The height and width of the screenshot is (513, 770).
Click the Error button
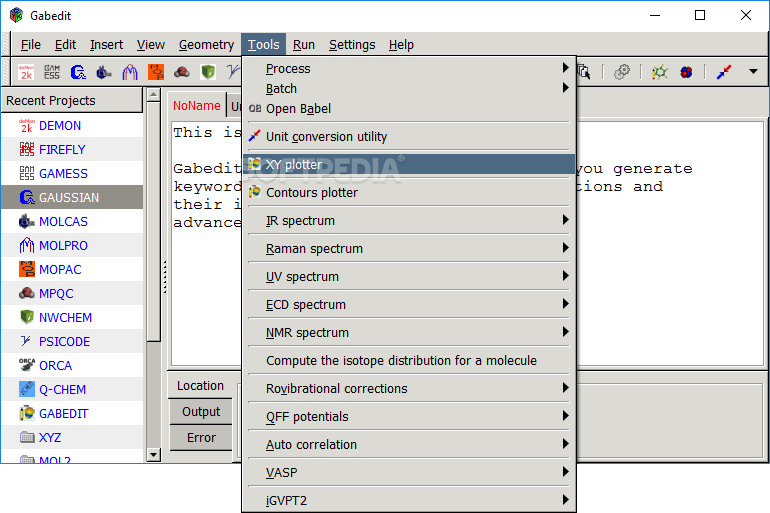tap(200, 437)
